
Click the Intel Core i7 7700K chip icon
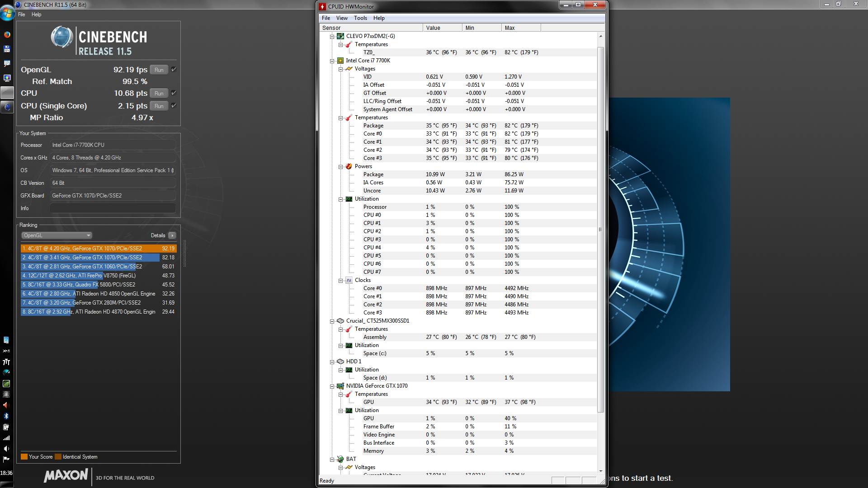340,61
